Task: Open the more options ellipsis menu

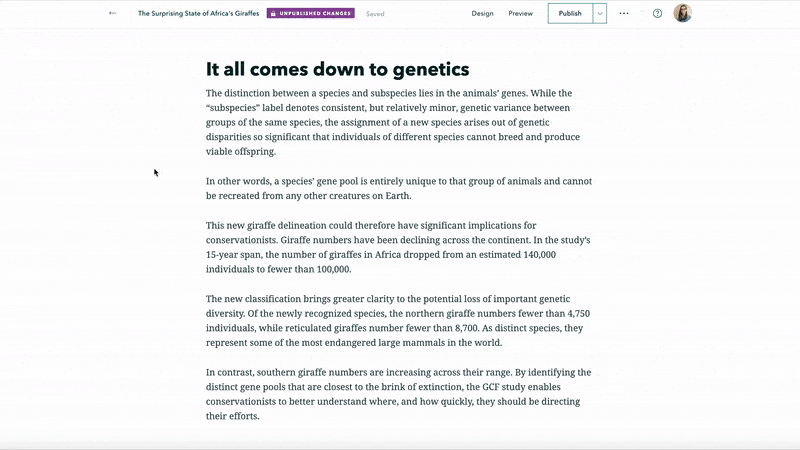Action: 624,14
